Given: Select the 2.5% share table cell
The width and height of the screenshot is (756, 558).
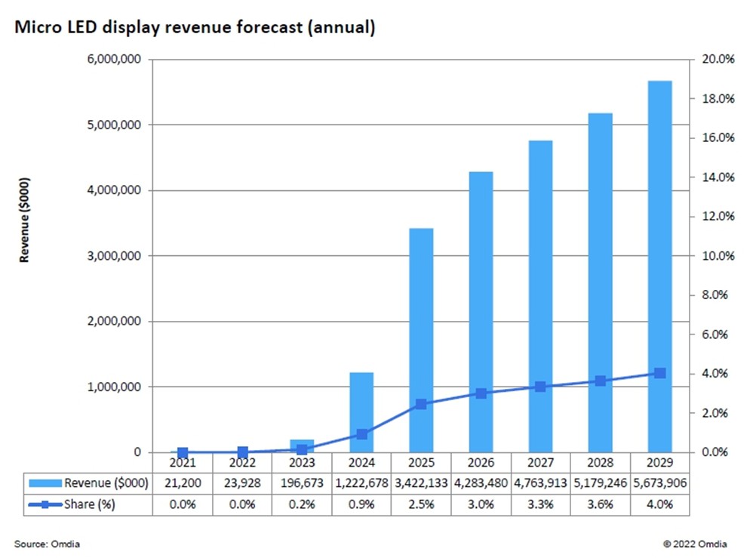Looking at the screenshot, I should 422,504.
